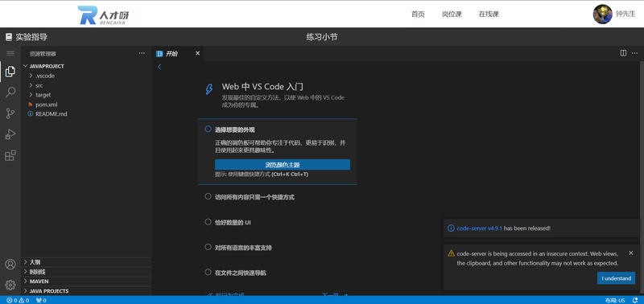
Task: Split the editor to the right
Action: (x=623, y=53)
